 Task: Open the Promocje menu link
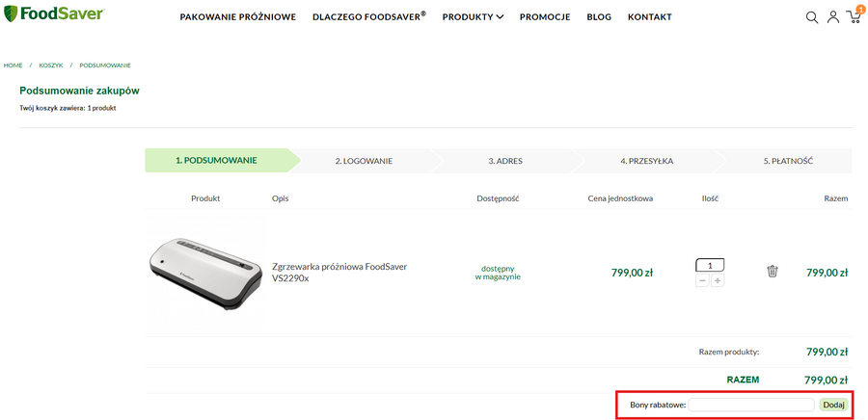point(545,17)
